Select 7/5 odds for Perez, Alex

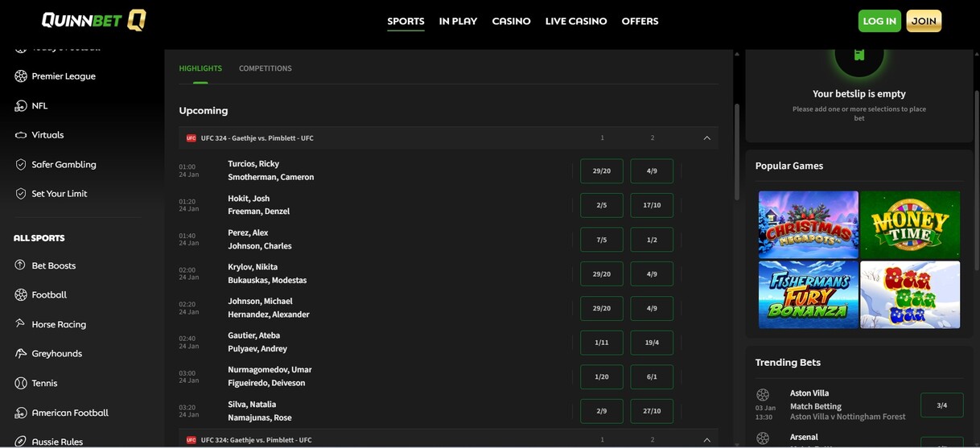(x=602, y=240)
